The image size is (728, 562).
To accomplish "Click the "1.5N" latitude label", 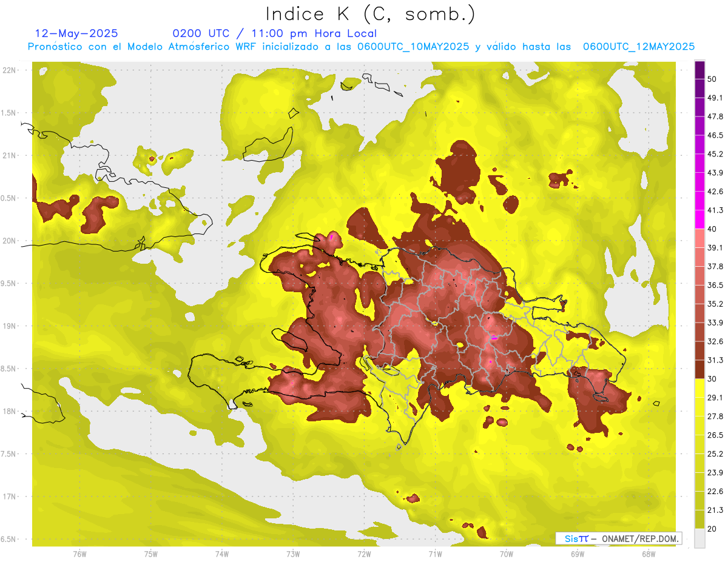I will 9,113.
